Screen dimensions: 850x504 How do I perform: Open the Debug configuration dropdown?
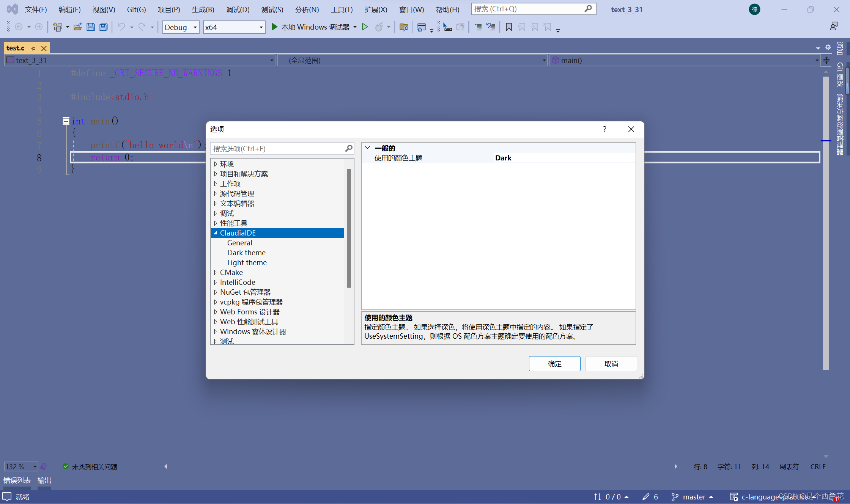[195, 27]
